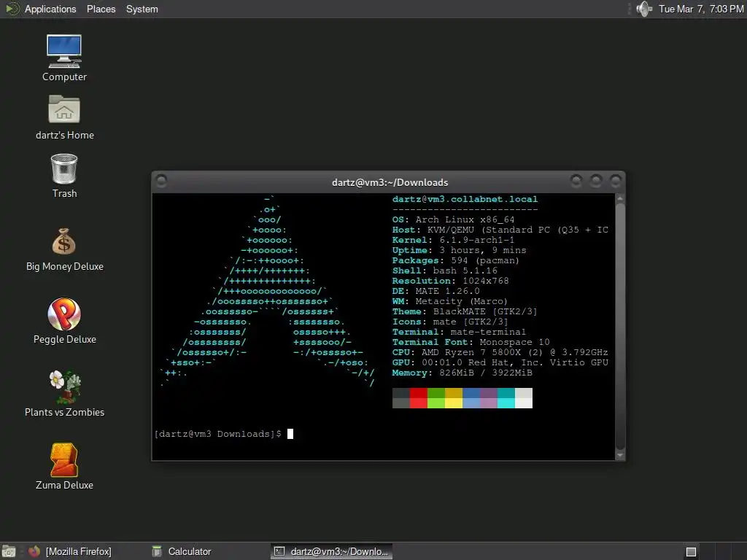Click the 'DE: MATE 1.26.0' line
The width and height of the screenshot is (747, 560).
[436, 291]
